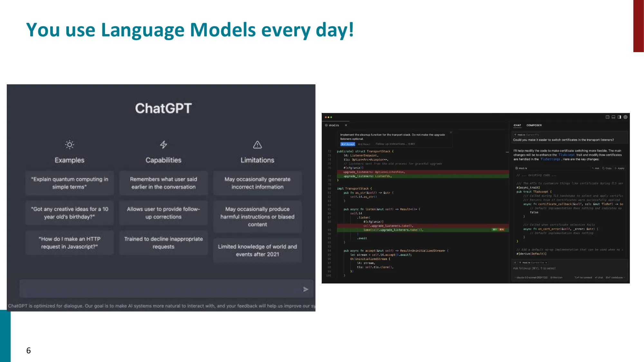Select the CHAT tab
This screenshot has width=644, height=362.
pos(517,125)
